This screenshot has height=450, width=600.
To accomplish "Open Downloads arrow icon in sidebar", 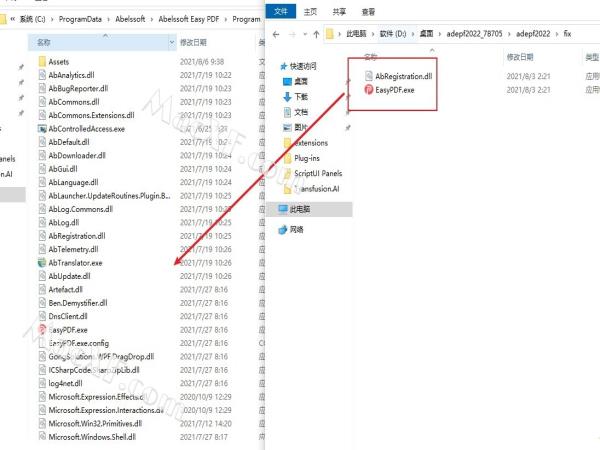I will click(x=287, y=97).
